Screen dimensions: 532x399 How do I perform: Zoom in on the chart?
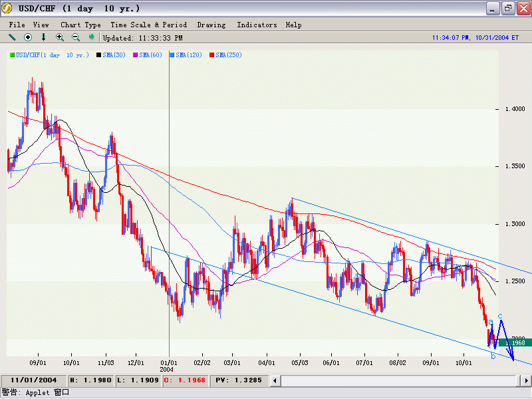[x=60, y=37]
